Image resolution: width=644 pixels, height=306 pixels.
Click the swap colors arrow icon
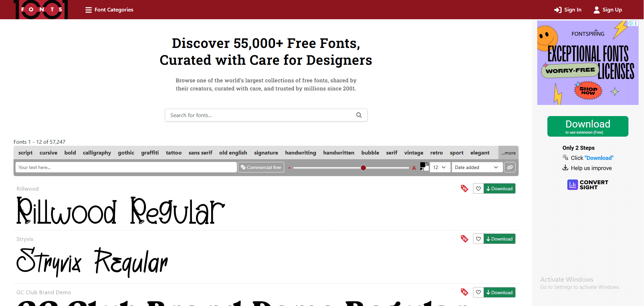point(427,164)
